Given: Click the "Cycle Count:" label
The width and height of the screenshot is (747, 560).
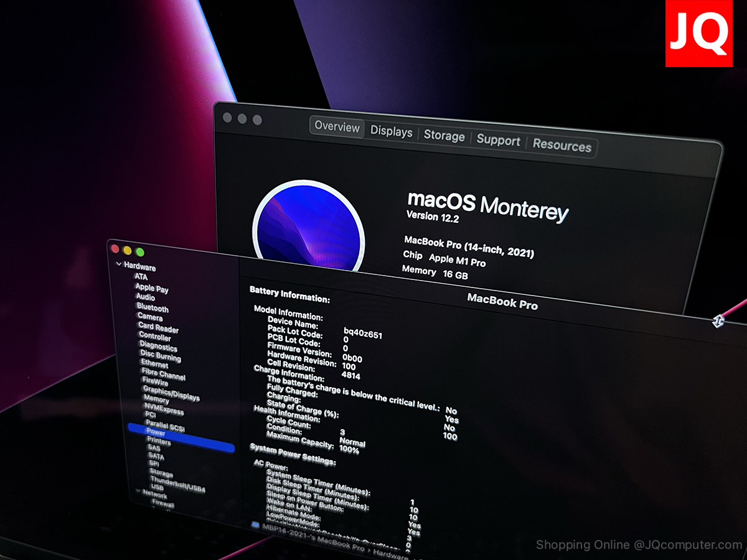Looking at the screenshot, I should (288, 422).
